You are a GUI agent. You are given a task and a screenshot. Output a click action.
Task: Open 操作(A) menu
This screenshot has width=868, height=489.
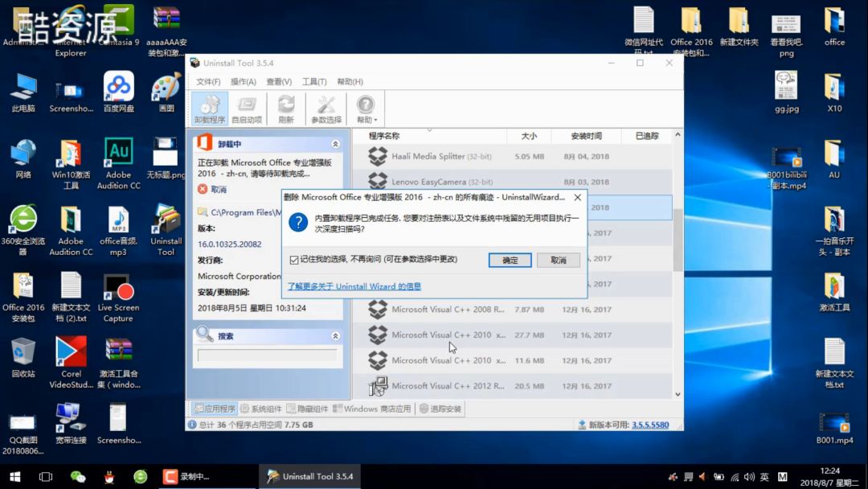click(243, 82)
